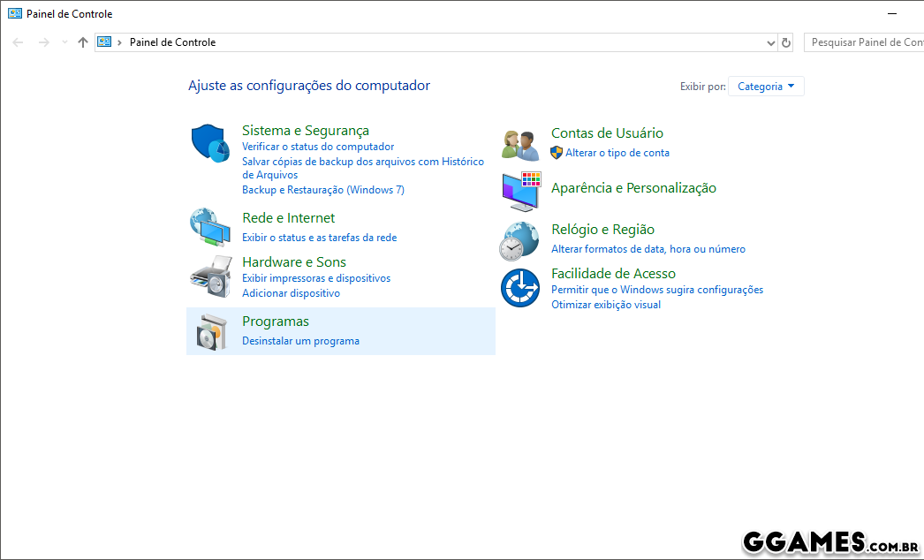The width and height of the screenshot is (924, 560).
Task: Open the Rede e Internet globe icon
Action: point(210,227)
